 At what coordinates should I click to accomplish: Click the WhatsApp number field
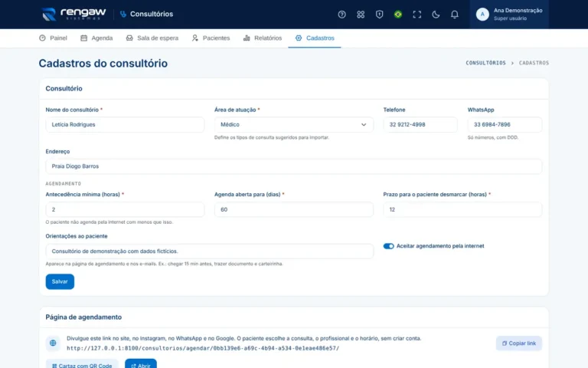[x=505, y=125]
